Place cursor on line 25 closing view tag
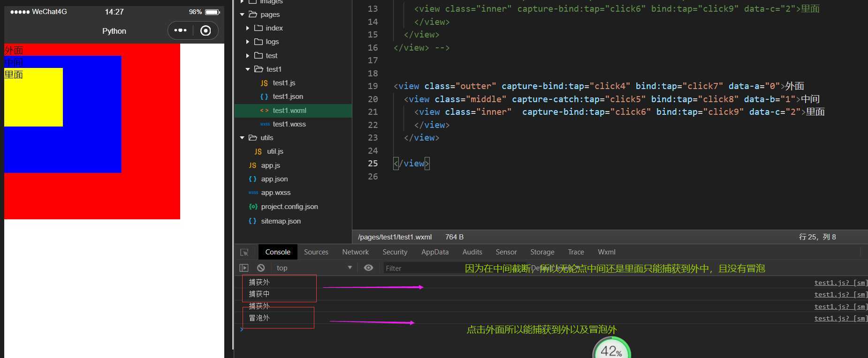This screenshot has height=358, width=868. point(411,164)
